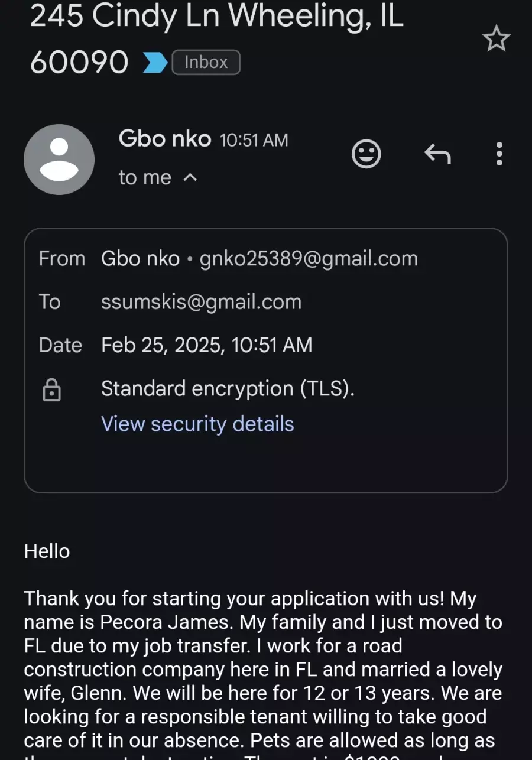532x760 pixels.
Task: Tap the emoji reaction icon
Action: coord(366,154)
